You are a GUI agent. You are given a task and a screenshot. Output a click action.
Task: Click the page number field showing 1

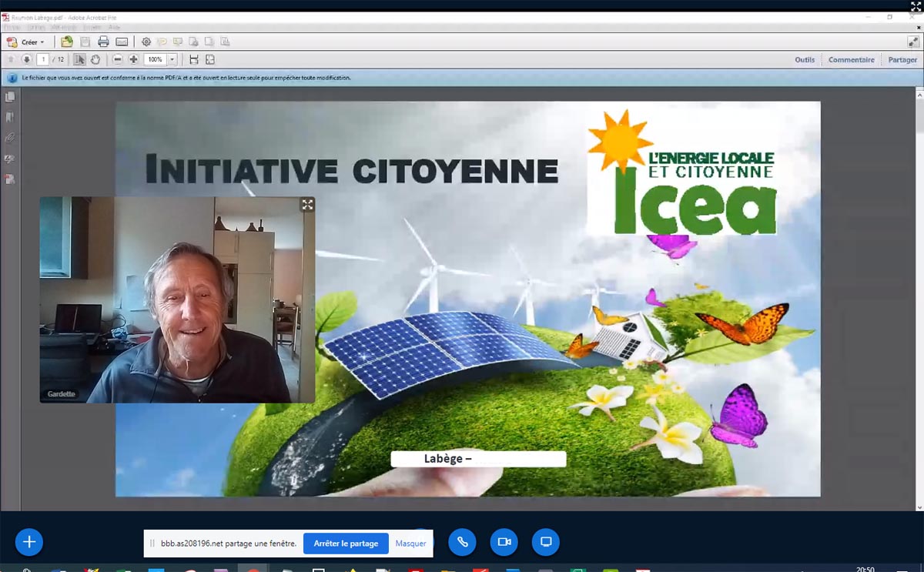(x=43, y=59)
